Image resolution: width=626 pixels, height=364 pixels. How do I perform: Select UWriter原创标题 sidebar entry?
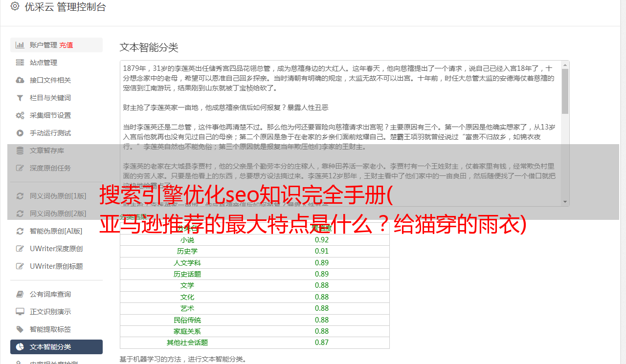56,266
